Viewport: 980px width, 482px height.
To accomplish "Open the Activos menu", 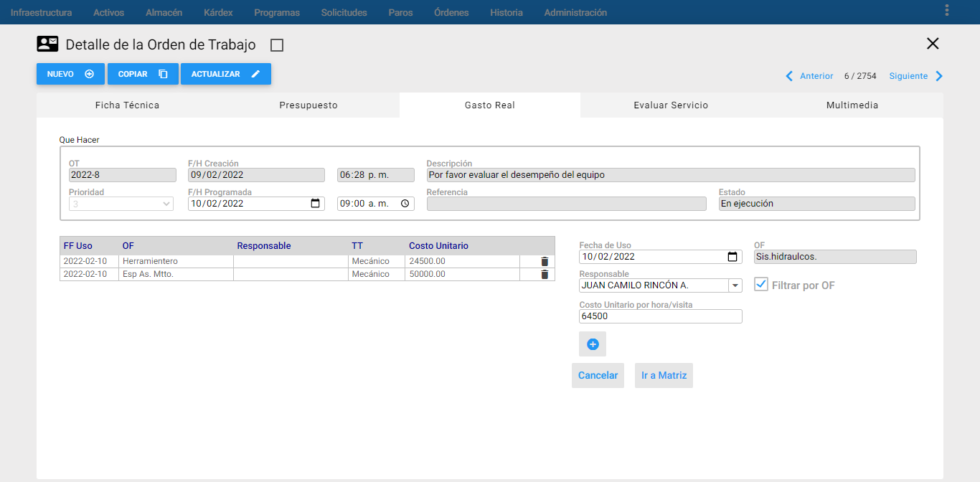I will click(108, 13).
